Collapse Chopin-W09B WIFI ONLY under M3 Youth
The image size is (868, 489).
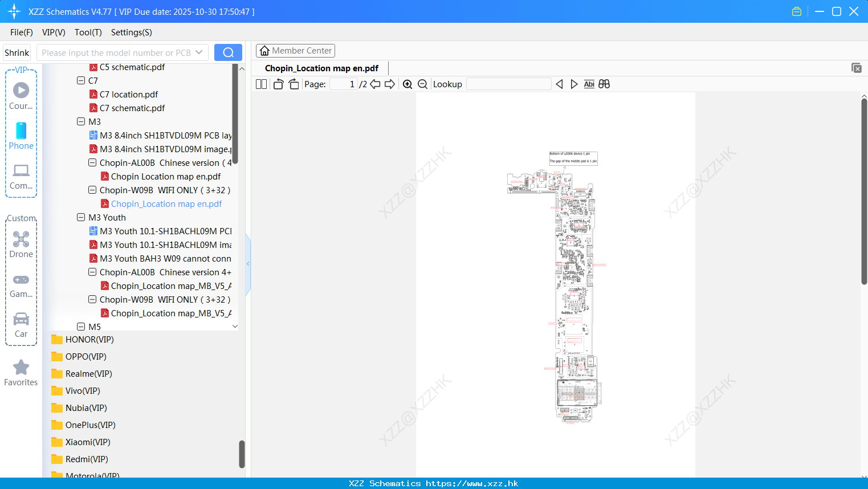[92, 299]
